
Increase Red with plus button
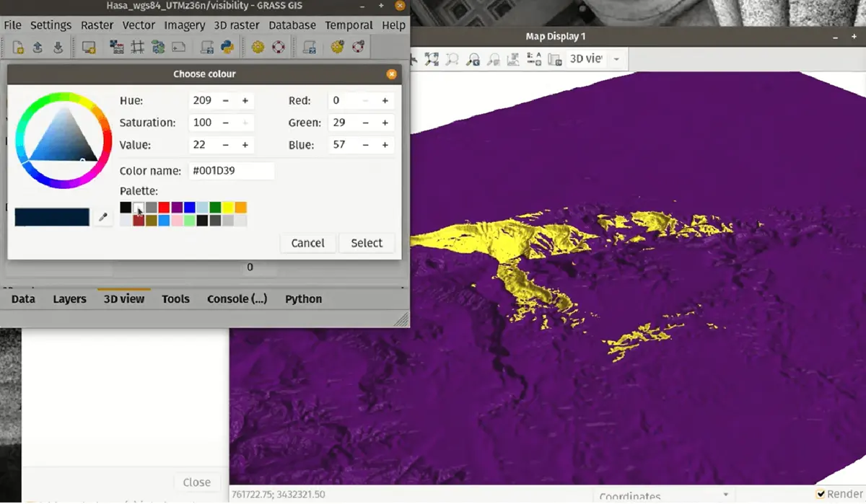pyautogui.click(x=385, y=101)
